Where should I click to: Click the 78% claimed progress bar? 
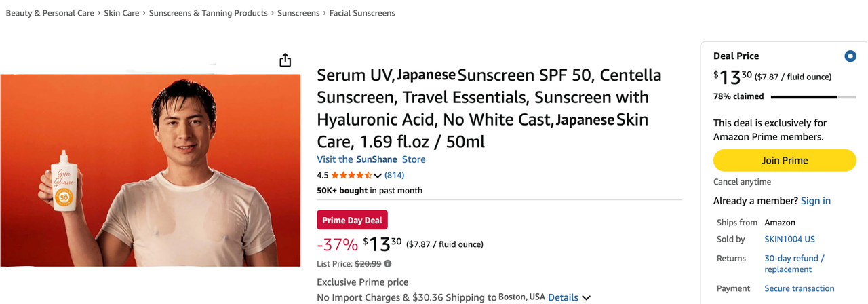tap(814, 97)
